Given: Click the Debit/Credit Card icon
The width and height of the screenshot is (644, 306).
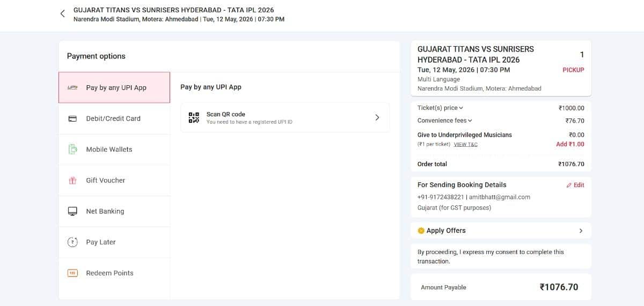Looking at the screenshot, I should (x=72, y=118).
